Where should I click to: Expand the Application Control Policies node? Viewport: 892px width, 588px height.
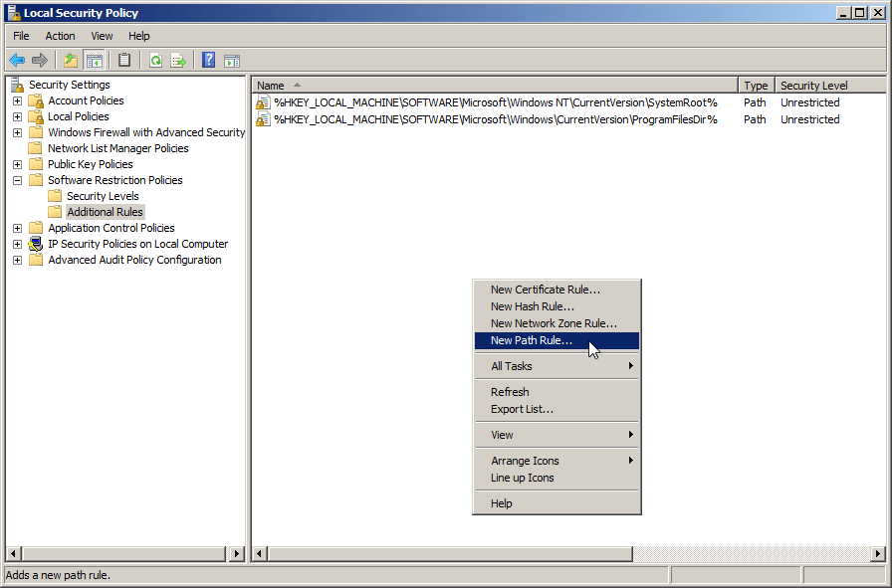18,228
